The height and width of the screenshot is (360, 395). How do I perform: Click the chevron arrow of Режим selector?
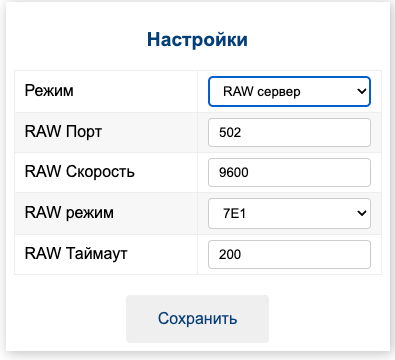click(x=362, y=91)
